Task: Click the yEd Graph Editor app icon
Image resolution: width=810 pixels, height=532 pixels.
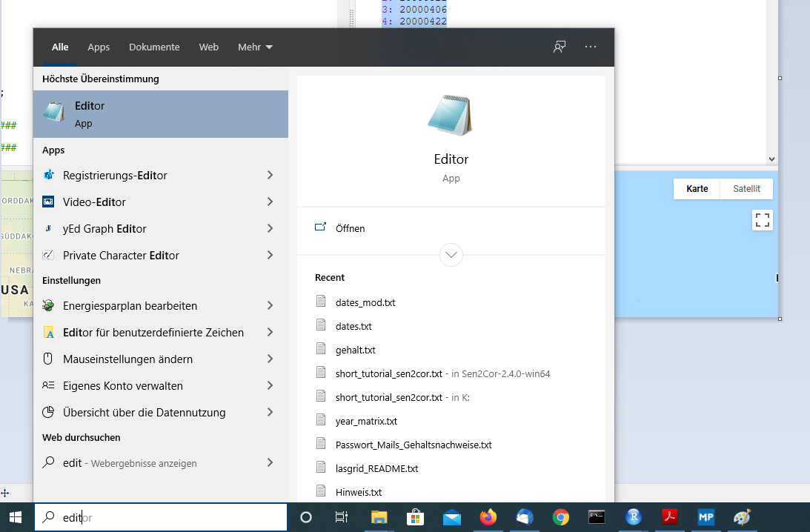Action: [x=49, y=229]
